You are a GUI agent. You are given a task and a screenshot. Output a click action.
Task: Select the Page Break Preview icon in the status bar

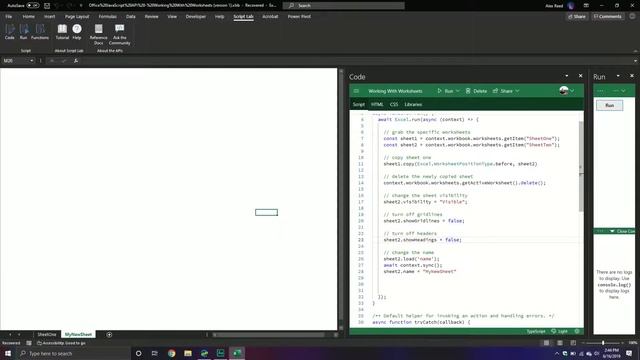tap(573, 343)
